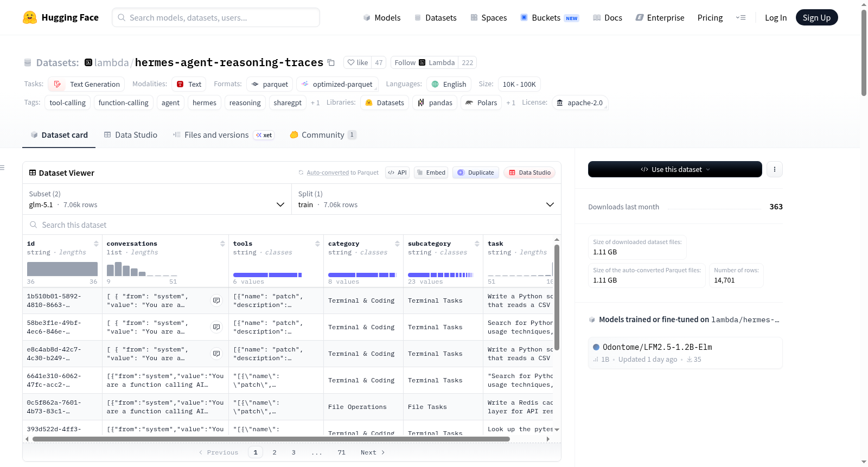Click the search models input field

pyautogui.click(x=216, y=17)
